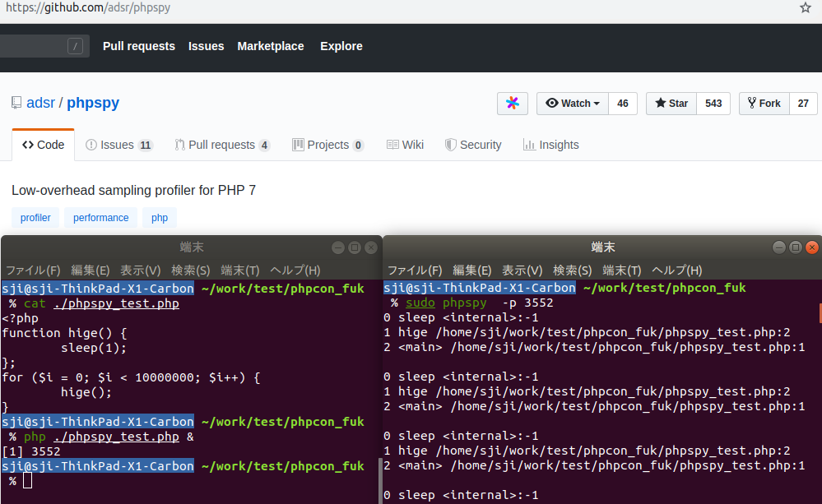
Task: Switch to the Issues tab
Action: (x=118, y=144)
